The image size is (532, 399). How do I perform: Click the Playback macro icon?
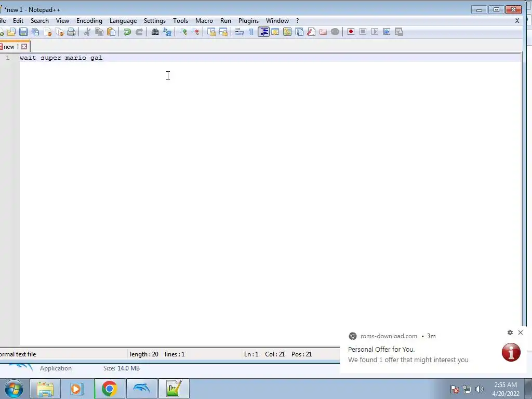(x=375, y=32)
